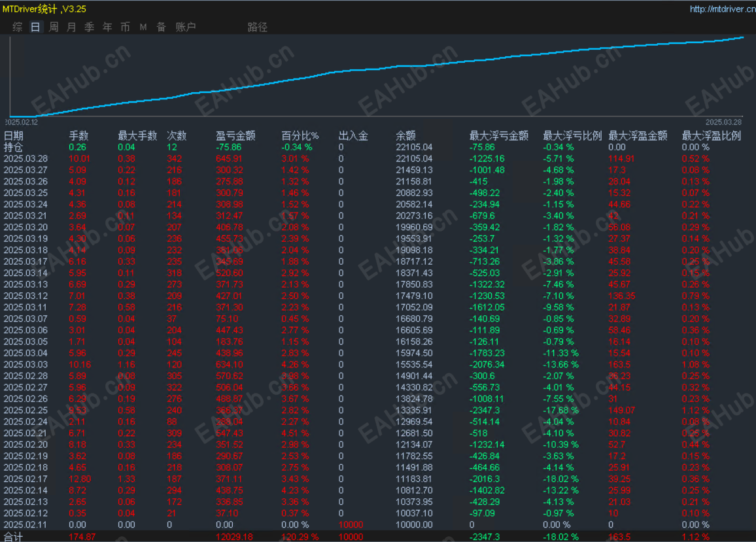Open the M tab

(143, 27)
